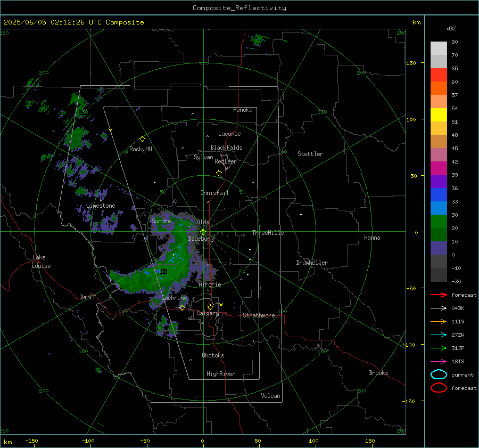Select the magenta 18TS arrow icon
The height and width of the screenshot is (448, 479).
pos(439,362)
